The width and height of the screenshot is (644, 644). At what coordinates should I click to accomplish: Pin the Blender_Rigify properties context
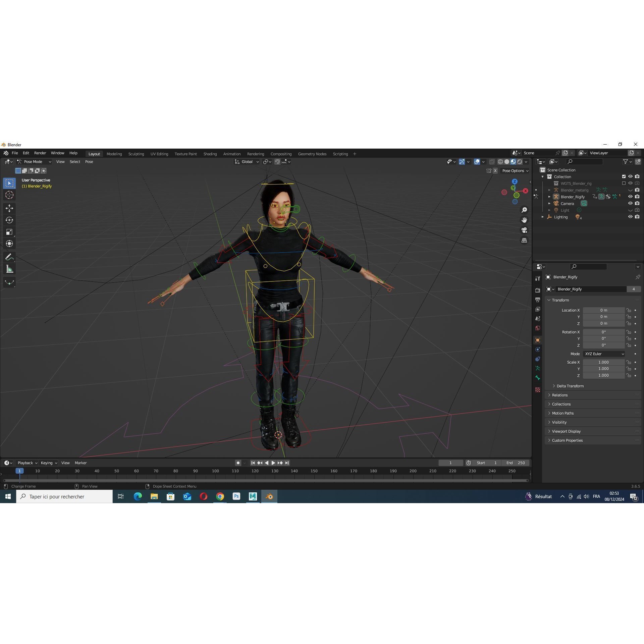(x=638, y=277)
